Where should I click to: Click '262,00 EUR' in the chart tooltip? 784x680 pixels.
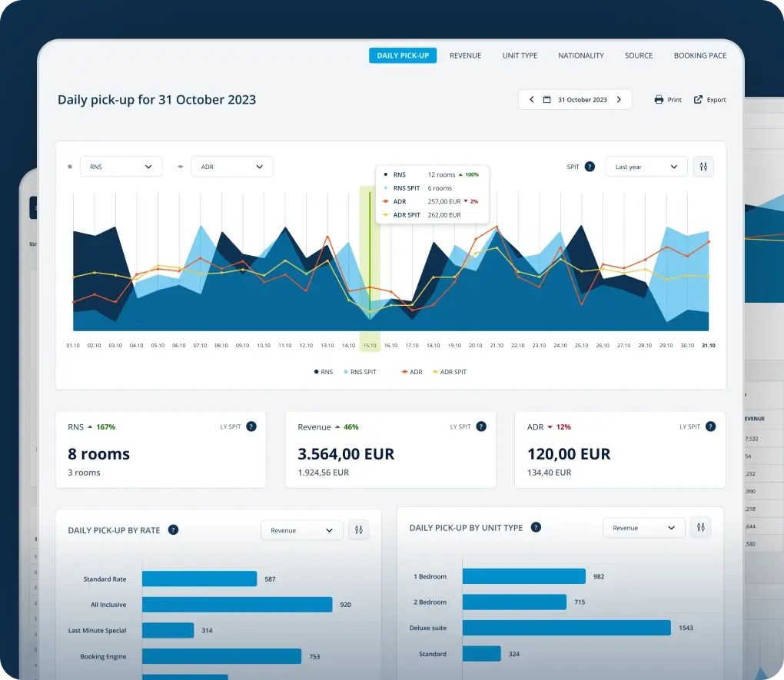[444, 215]
